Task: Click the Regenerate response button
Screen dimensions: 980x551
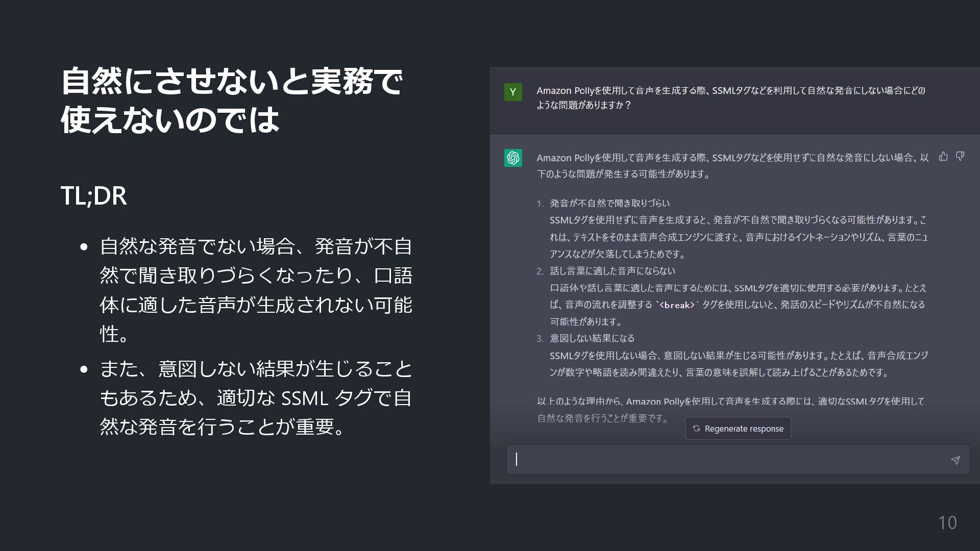Action: 738,429
